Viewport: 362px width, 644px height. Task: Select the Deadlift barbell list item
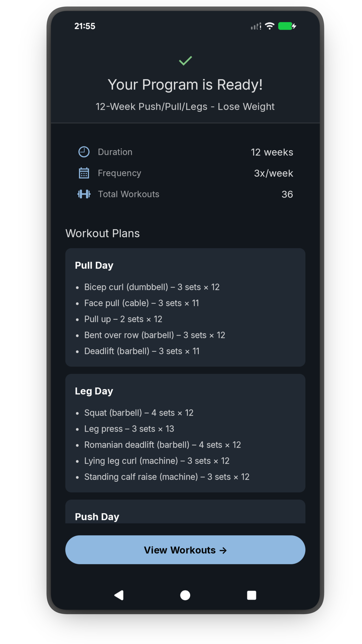[x=142, y=351]
